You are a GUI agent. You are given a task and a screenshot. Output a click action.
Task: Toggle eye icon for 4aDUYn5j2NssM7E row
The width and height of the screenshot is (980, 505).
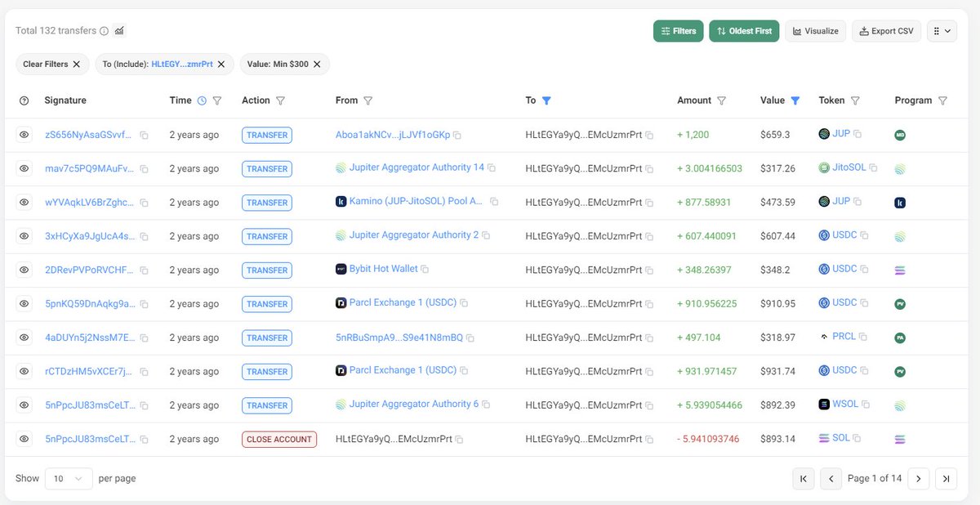[x=24, y=337]
